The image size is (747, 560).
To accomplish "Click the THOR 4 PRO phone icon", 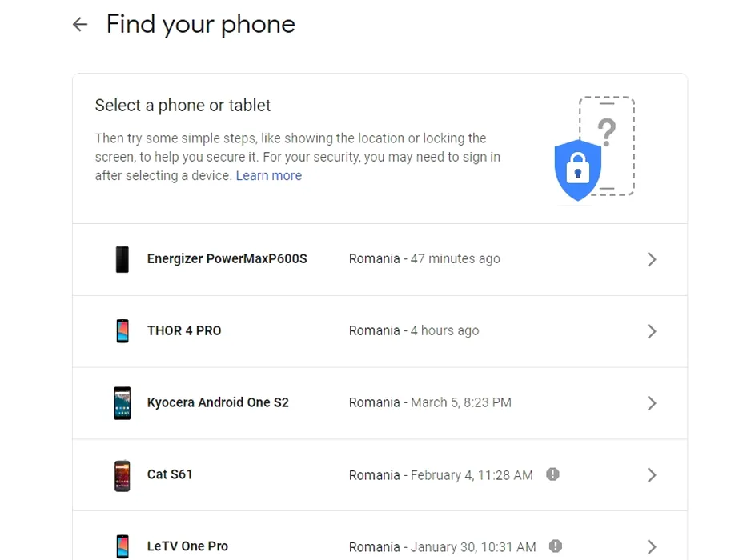I will (x=122, y=331).
